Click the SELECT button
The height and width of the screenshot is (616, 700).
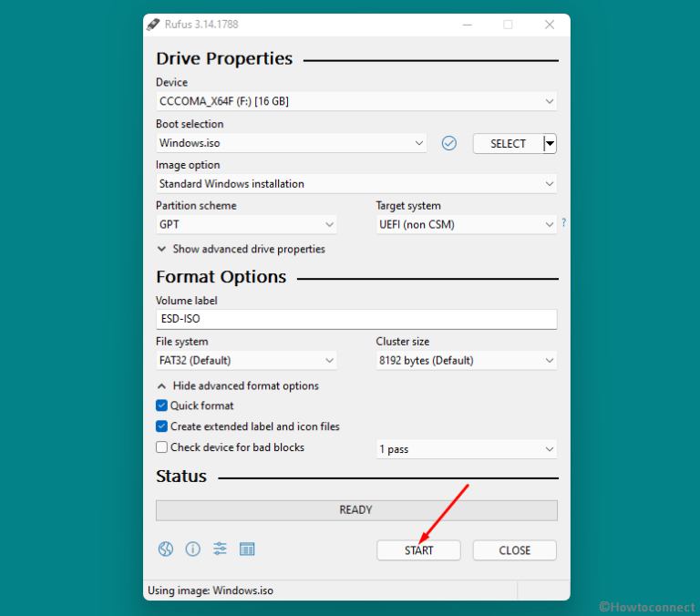click(508, 144)
